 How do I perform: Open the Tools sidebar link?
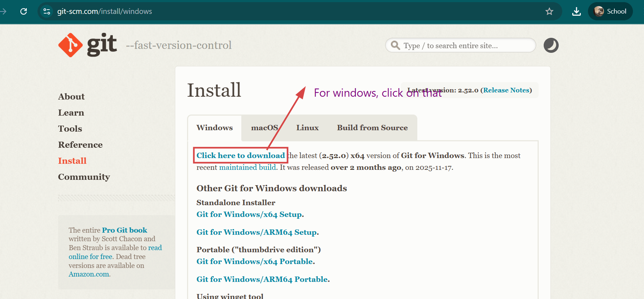[70, 129]
